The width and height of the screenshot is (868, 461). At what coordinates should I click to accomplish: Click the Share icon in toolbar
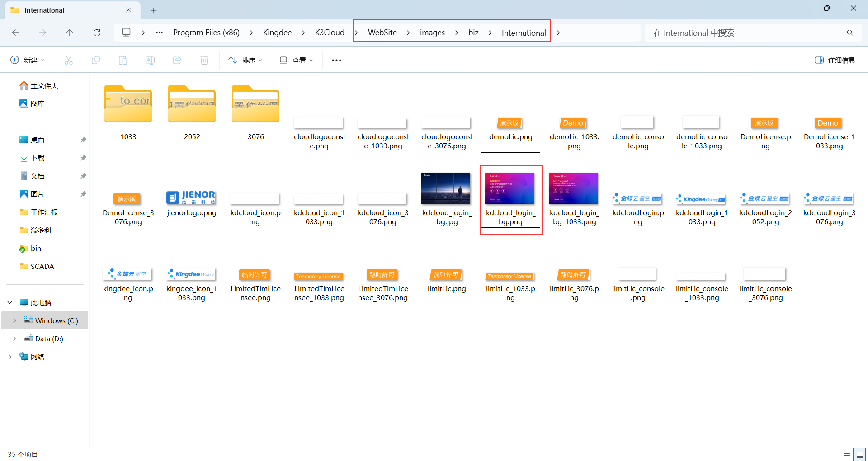click(177, 60)
